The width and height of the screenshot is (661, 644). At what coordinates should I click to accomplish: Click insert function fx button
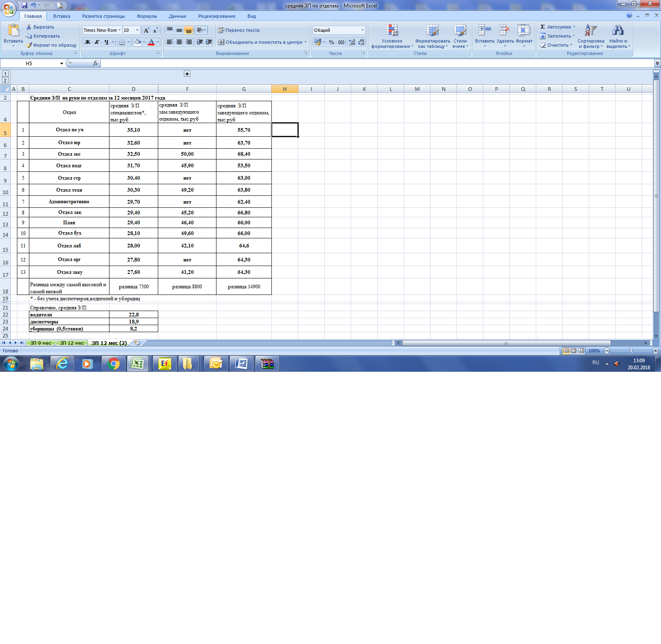[95, 63]
